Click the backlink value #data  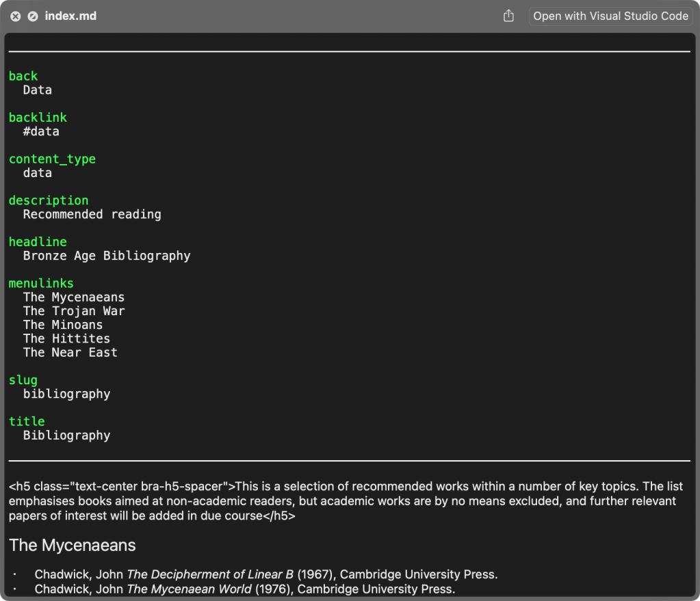click(41, 131)
